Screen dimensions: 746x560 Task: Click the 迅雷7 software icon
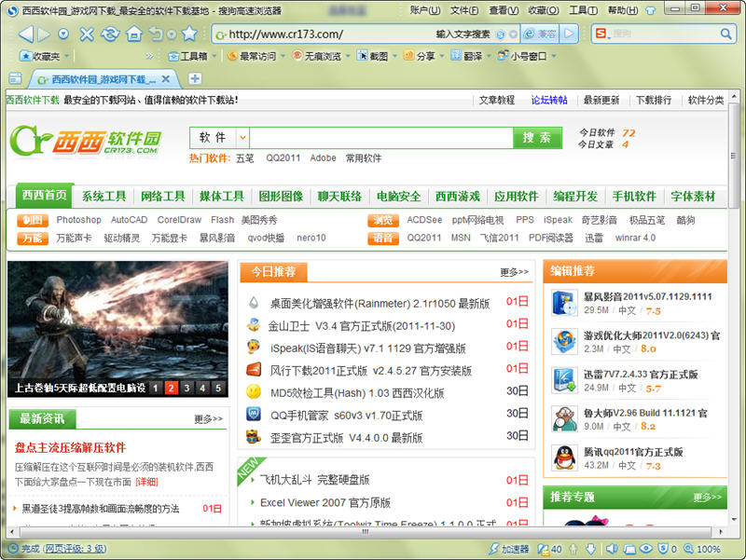pos(565,380)
